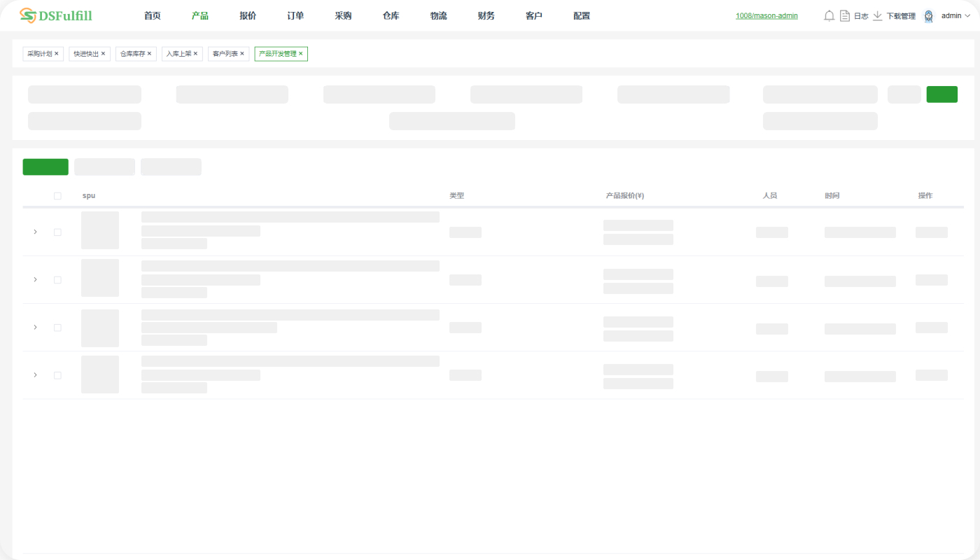Click the notification bell icon
Viewport: 980px width, 560px height.
829,15
